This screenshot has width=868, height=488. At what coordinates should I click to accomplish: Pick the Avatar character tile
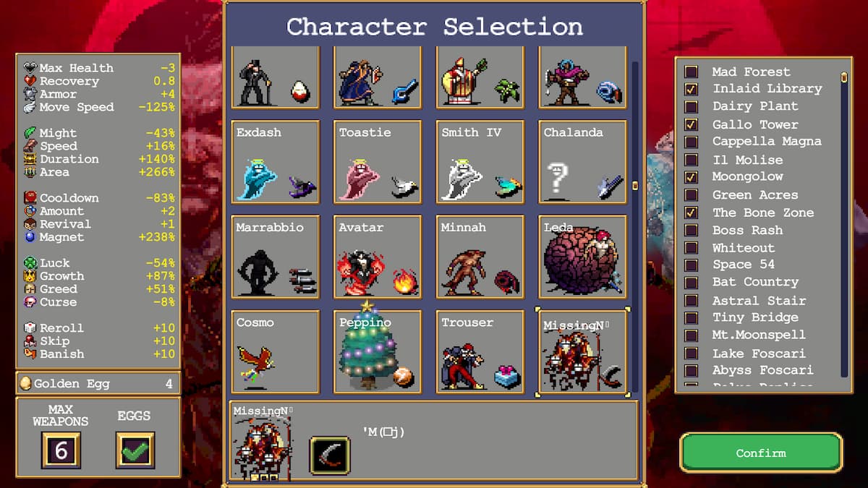tap(378, 257)
